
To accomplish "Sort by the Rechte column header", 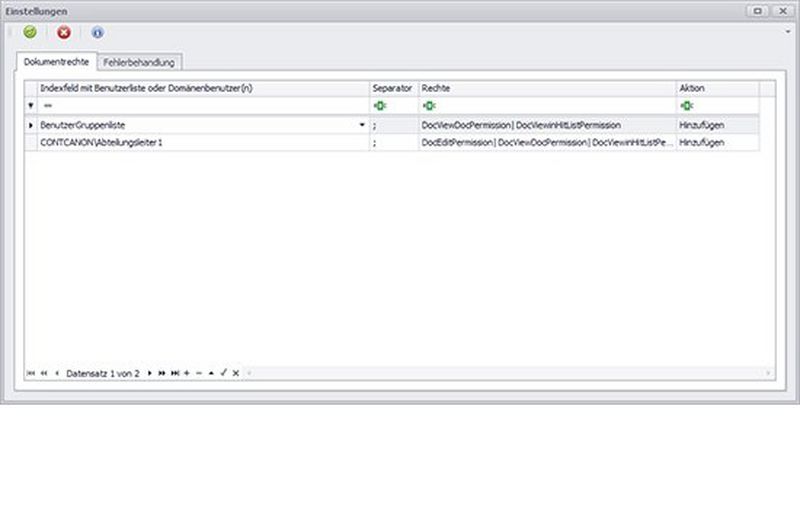I will (546, 88).
